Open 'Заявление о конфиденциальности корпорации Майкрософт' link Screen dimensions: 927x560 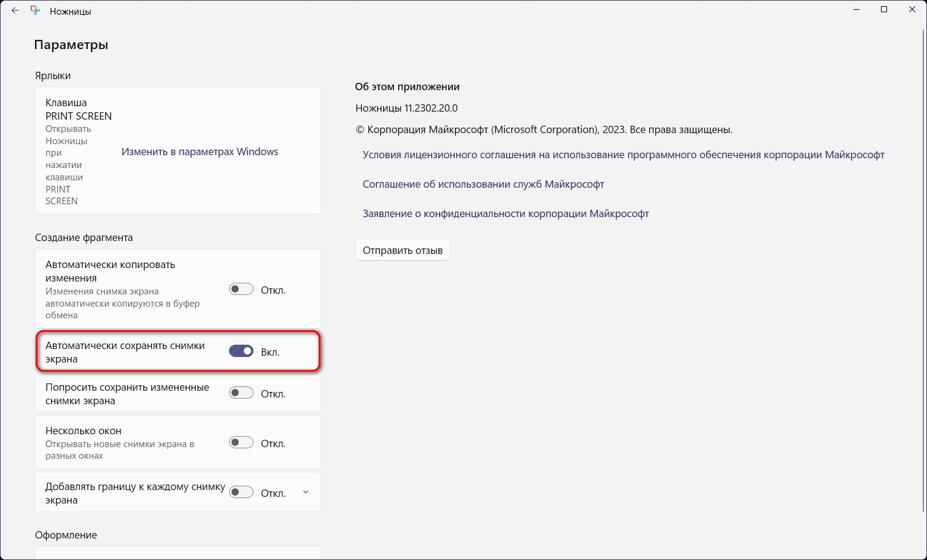(505, 213)
